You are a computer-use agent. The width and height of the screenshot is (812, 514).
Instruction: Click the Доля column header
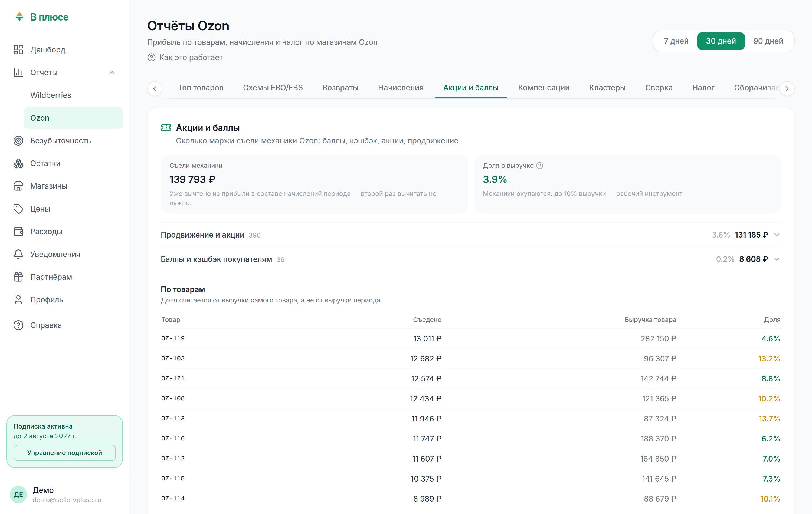[x=772, y=319]
